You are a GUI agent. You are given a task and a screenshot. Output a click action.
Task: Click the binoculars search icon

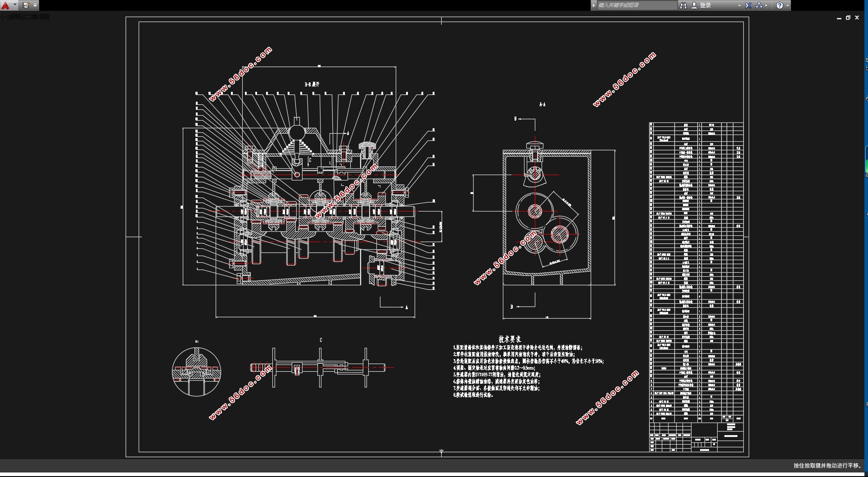[683, 5]
